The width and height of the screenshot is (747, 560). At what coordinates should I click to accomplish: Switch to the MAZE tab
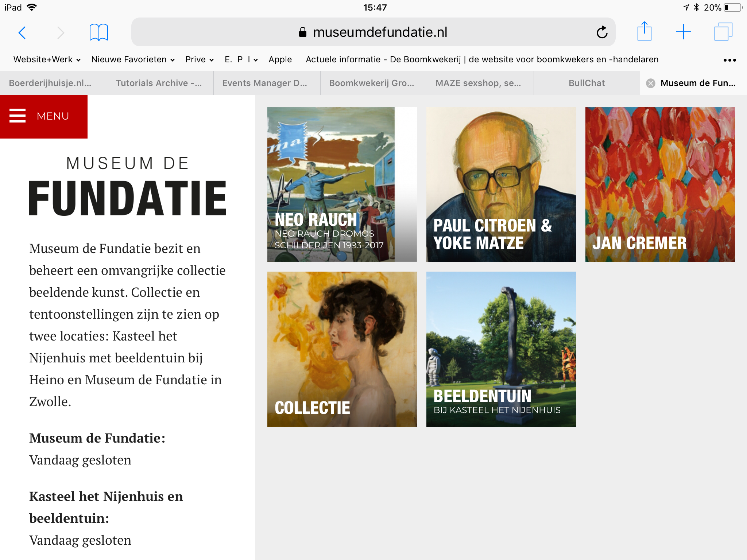[x=480, y=83]
